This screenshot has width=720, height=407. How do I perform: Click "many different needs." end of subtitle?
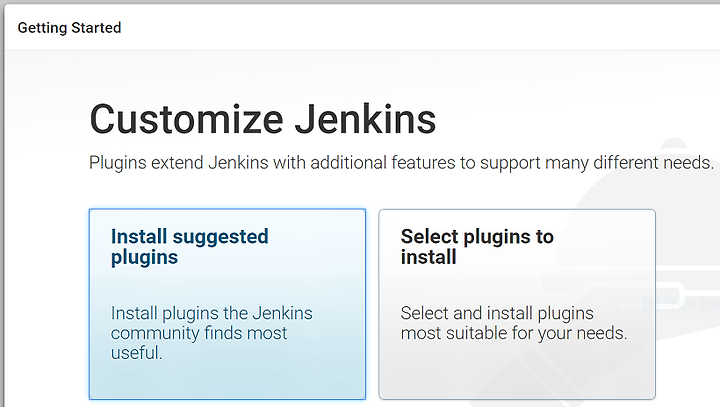[629, 163]
